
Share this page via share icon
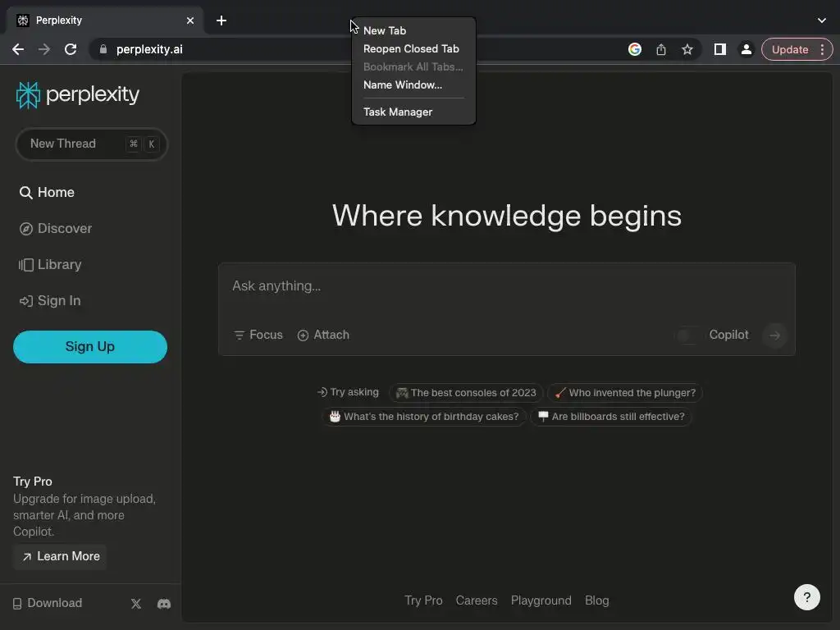pos(661,49)
